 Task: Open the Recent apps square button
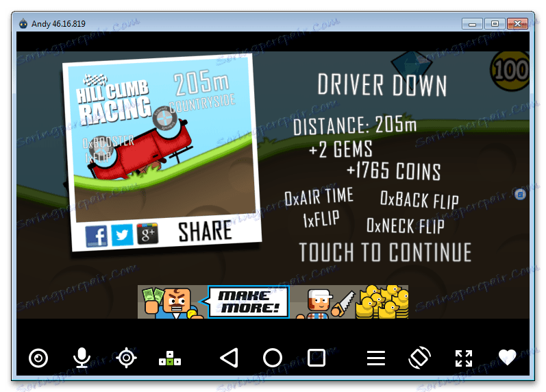point(317,358)
